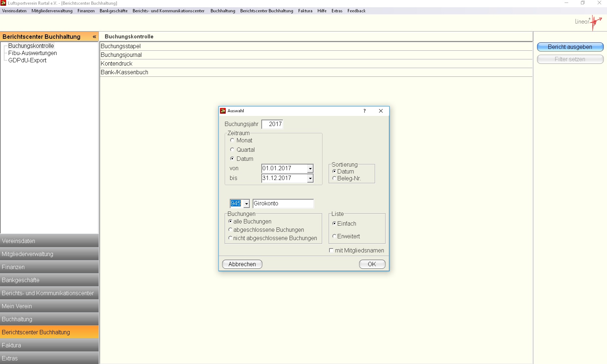Click into the Buchungsjahr field
607x364 pixels.
(272, 124)
